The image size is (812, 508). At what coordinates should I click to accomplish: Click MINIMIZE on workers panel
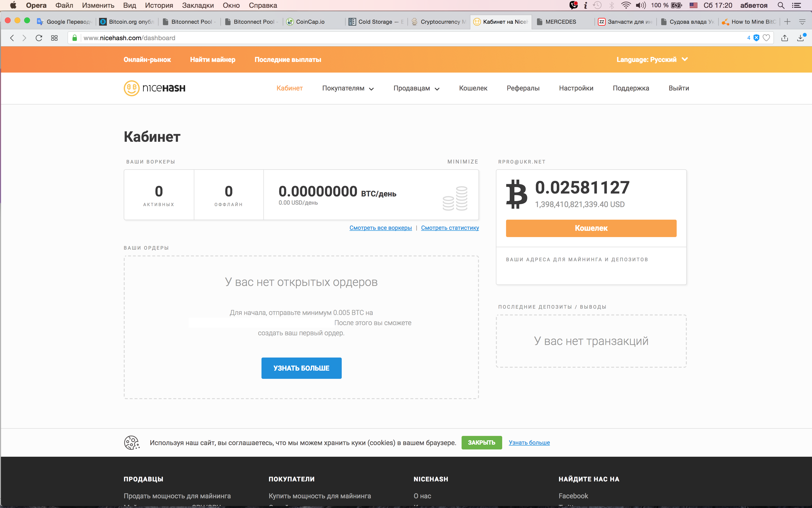click(x=463, y=162)
